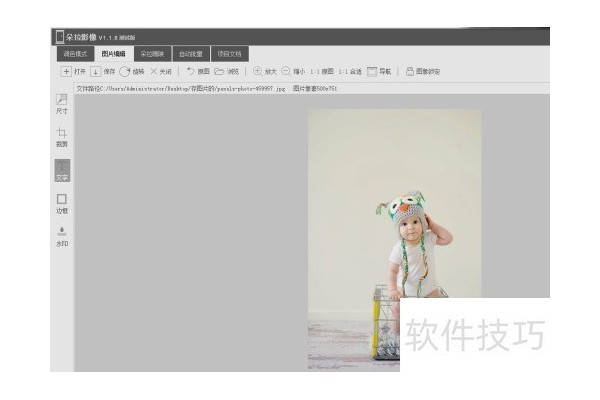This screenshot has width=600, height=400.
Task: Select the 边框 (Border) tool in sidebar
Action: click(x=62, y=204)
